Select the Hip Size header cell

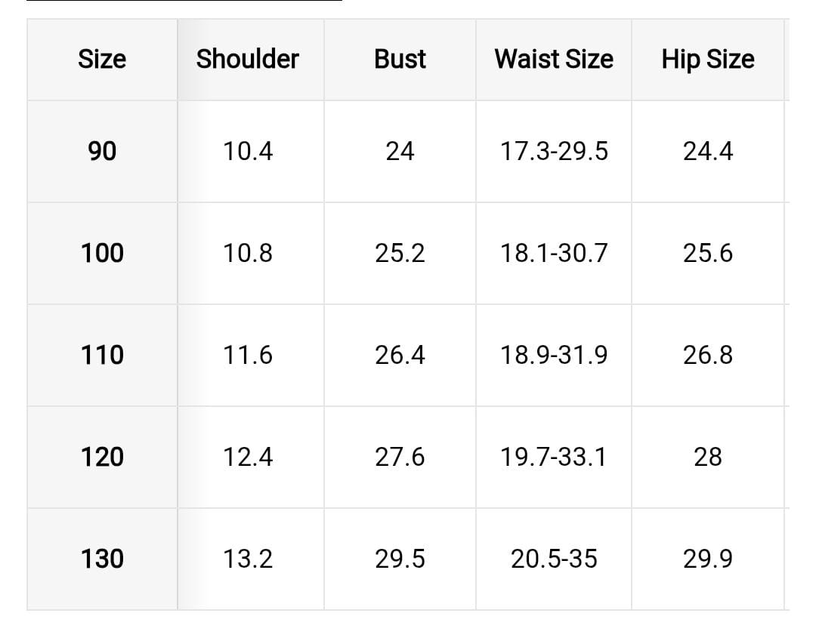click(708, 60)
